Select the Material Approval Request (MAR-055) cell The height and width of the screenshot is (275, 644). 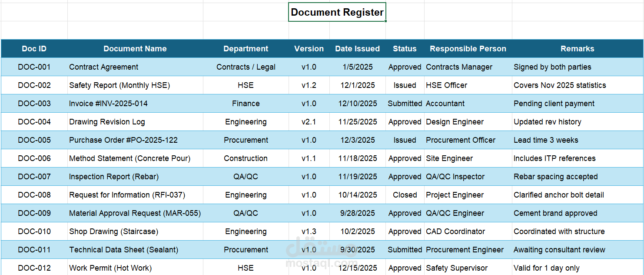click(135, 213)
